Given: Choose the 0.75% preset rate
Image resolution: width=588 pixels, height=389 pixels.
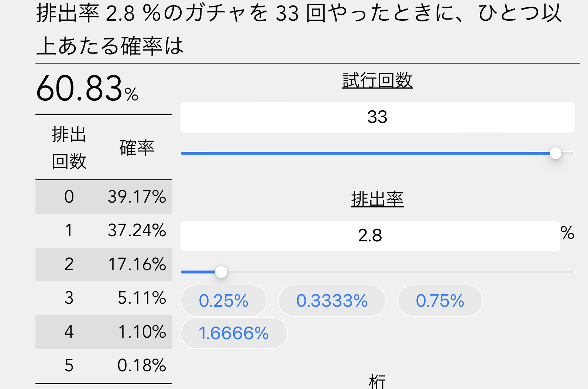Looking at the screenshot, I should coord(440,301).
